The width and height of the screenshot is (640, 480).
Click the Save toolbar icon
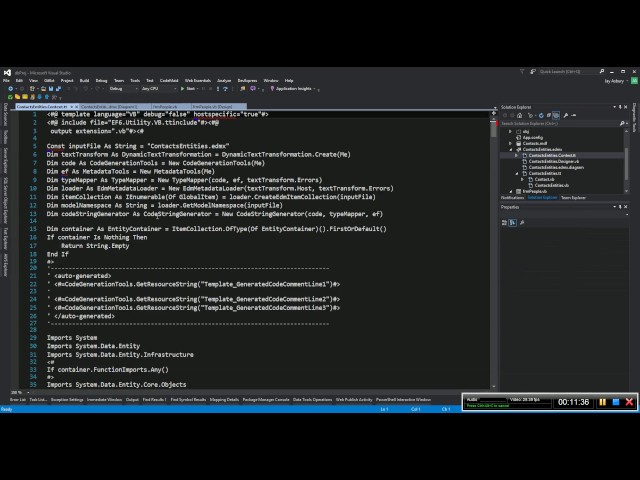click(51, 89)
